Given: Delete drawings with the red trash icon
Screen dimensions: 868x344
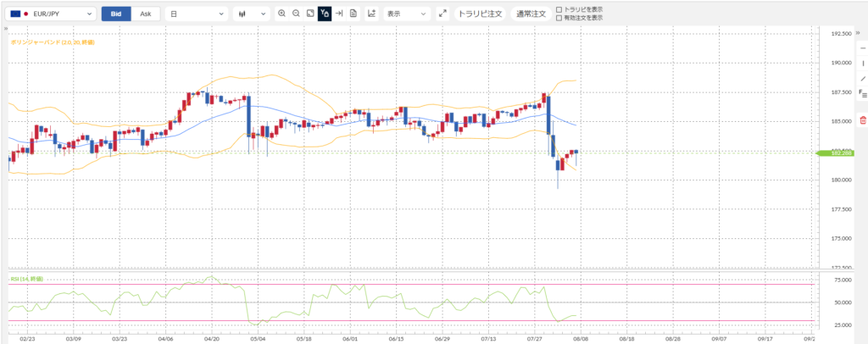Looking at the screenshot, I should tap(862, 120).
